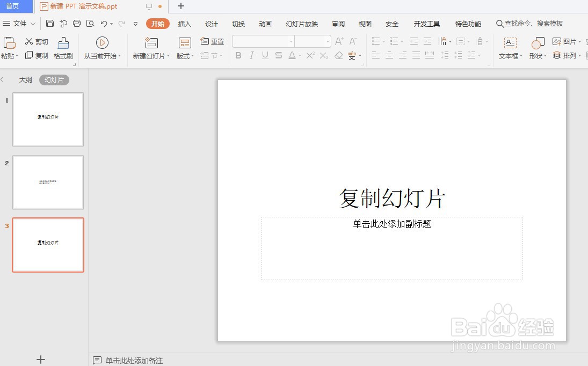Open the 设计 ribbon tab
Viewport: 588px width, 366px height.
coord(212,24)
